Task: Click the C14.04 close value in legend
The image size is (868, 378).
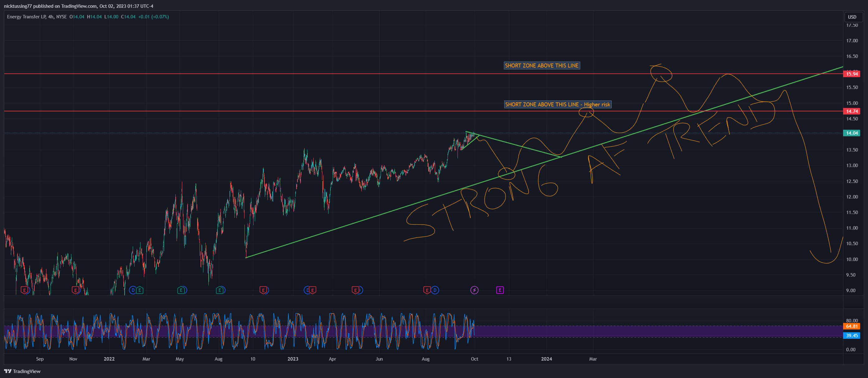Action: pos(128,16)
